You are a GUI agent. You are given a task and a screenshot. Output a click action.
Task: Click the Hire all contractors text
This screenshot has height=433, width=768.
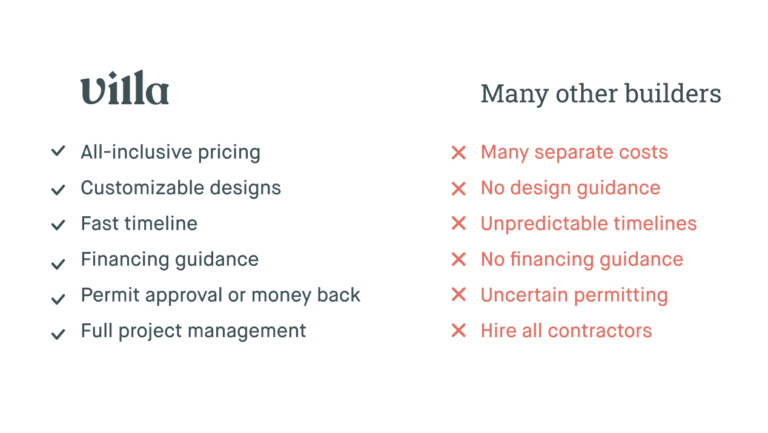(566, 331)
